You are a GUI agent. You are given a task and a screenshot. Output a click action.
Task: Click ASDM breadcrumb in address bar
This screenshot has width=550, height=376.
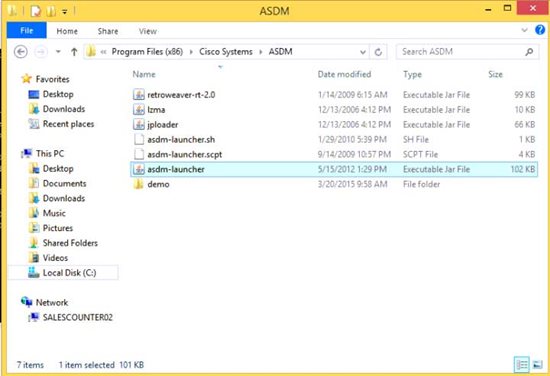point(281,52)
